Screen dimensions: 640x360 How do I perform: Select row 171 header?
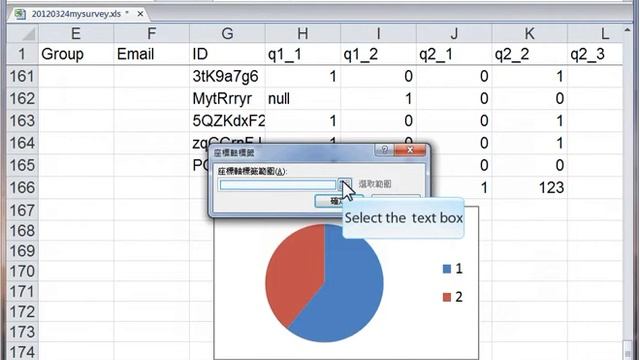(22, 291)
